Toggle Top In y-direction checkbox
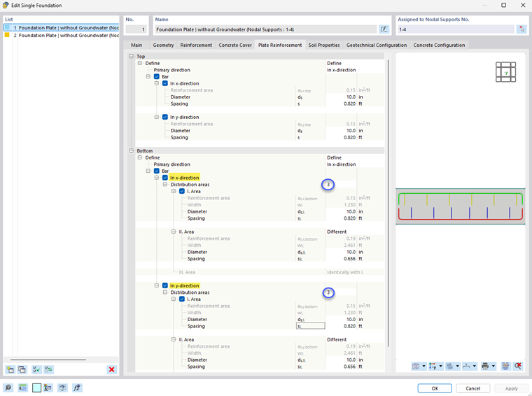This screenshot has height=396, width=532. (165, 117)
